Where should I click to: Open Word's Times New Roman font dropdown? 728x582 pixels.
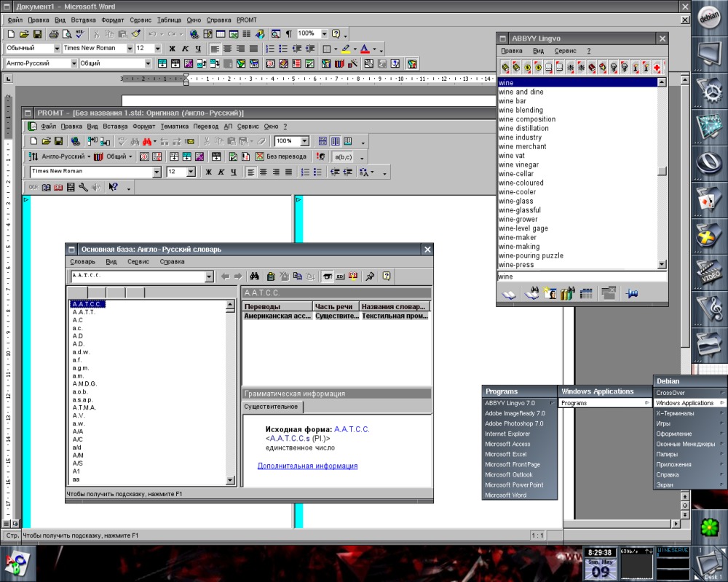point(130,48)
